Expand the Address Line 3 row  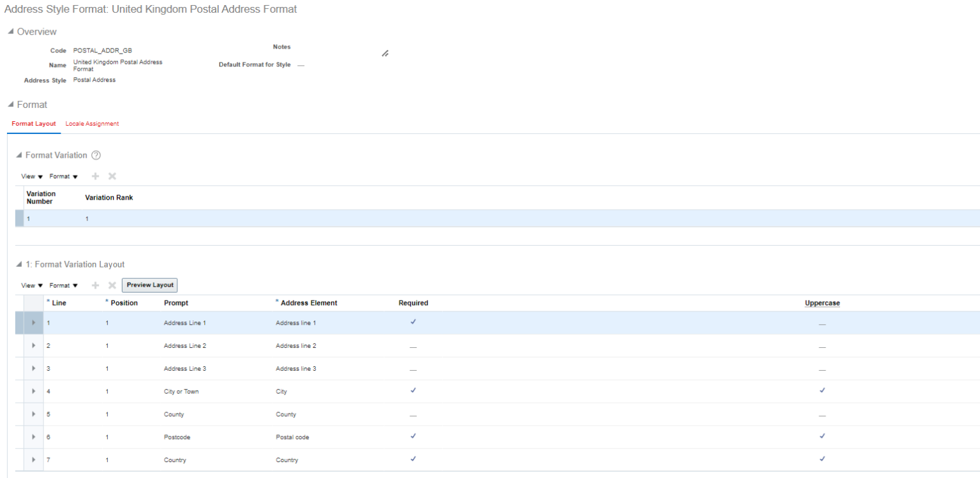34,368
